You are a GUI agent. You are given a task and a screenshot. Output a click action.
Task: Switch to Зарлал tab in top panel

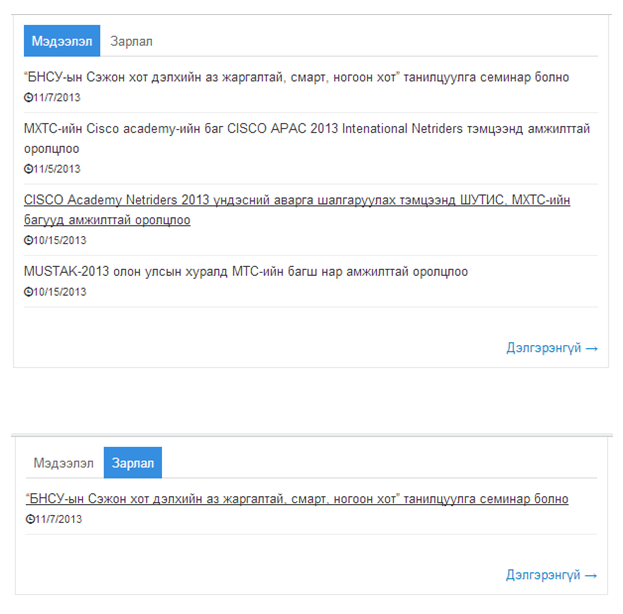[x=131, y=41]
